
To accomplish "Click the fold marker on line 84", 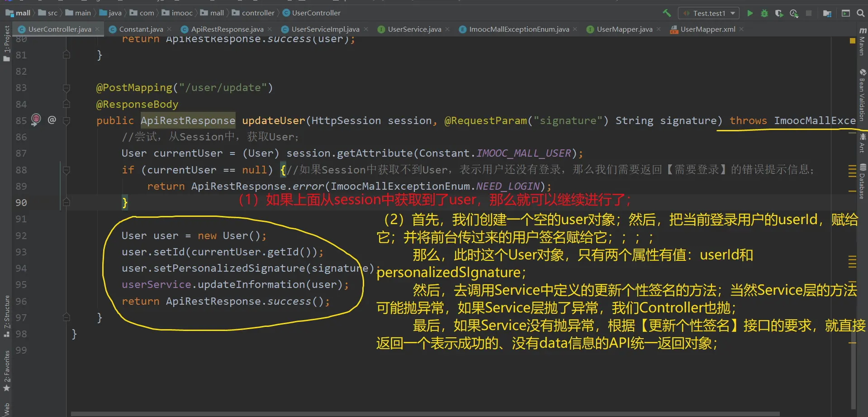I will tap(66, 104).
